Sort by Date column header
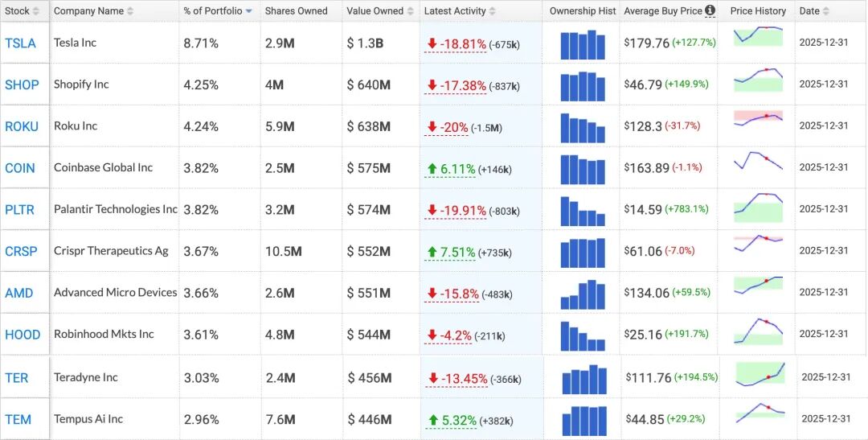 point(814,11)
